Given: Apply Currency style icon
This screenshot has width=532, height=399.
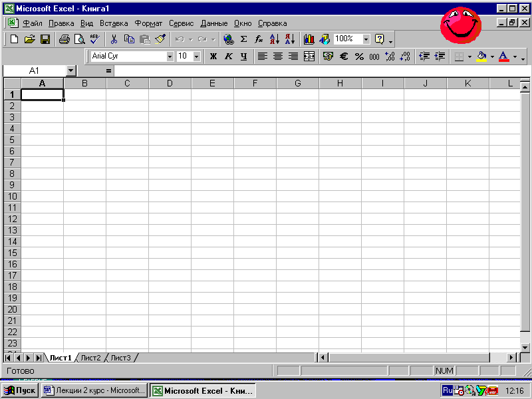Looking at the screenshot, I should 328,57.
